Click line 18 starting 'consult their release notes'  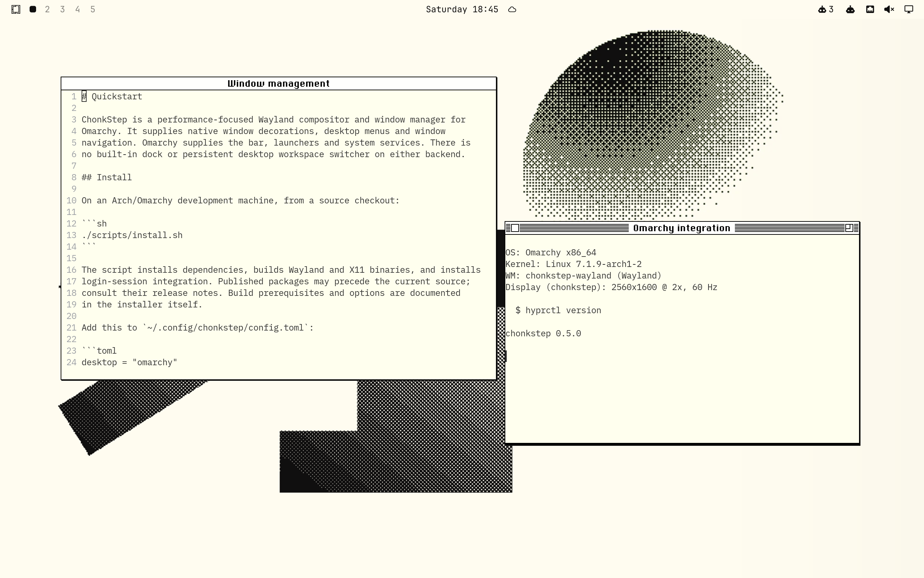(271, 293)
